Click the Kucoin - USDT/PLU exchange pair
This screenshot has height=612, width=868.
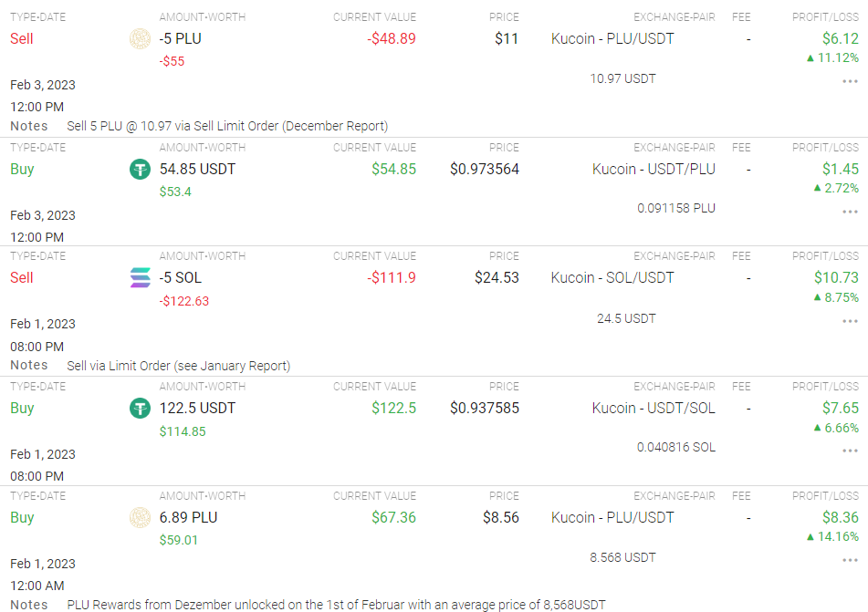point(654,169)
